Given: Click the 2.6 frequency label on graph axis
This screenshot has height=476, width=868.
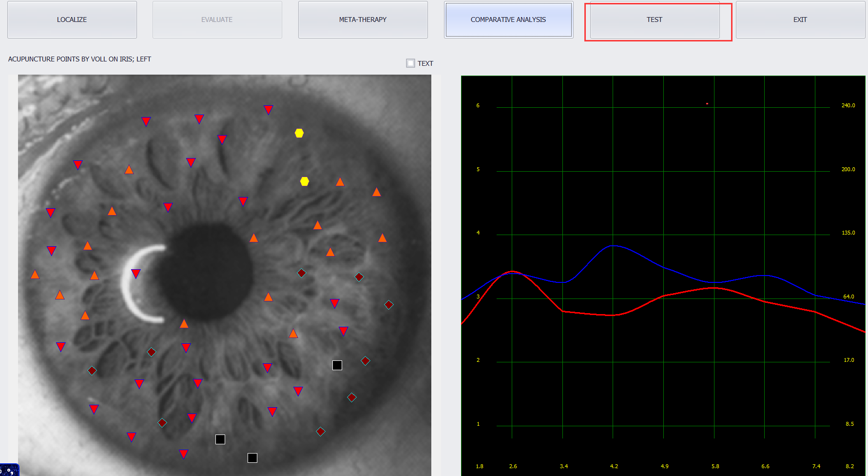Looking at the screenshot, I should [513, 466].
